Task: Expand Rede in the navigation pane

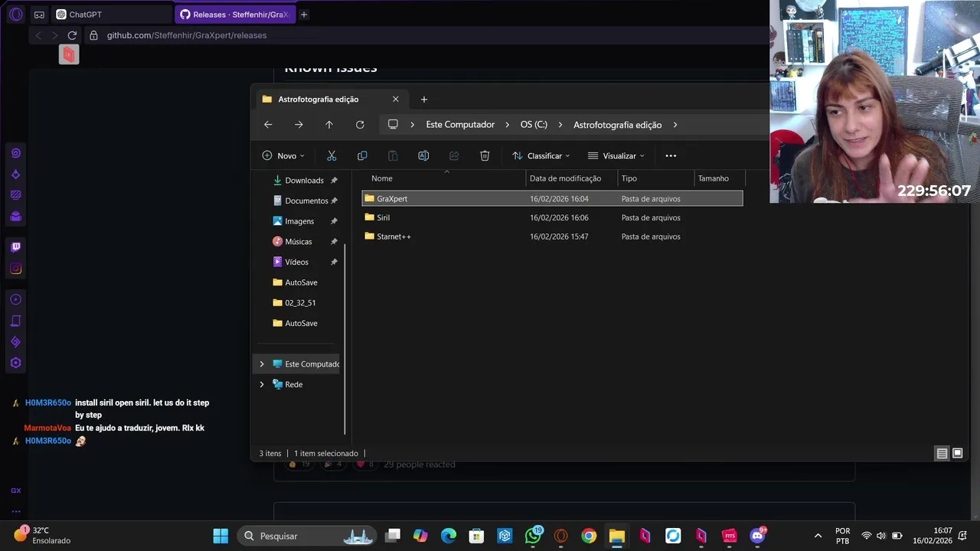Action: pos(262,384)
